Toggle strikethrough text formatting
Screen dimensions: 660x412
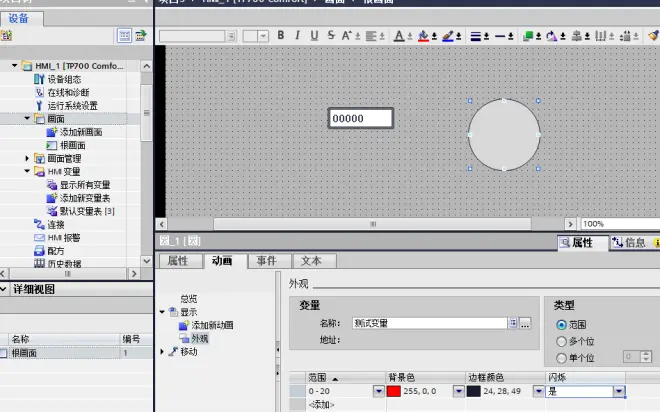331,36
